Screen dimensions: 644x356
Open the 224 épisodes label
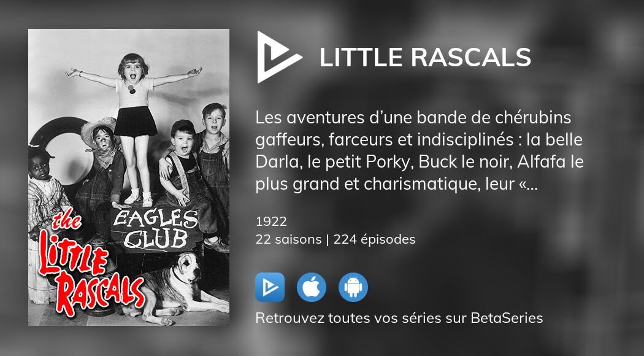pyautogui.click(x=374, y=239)
